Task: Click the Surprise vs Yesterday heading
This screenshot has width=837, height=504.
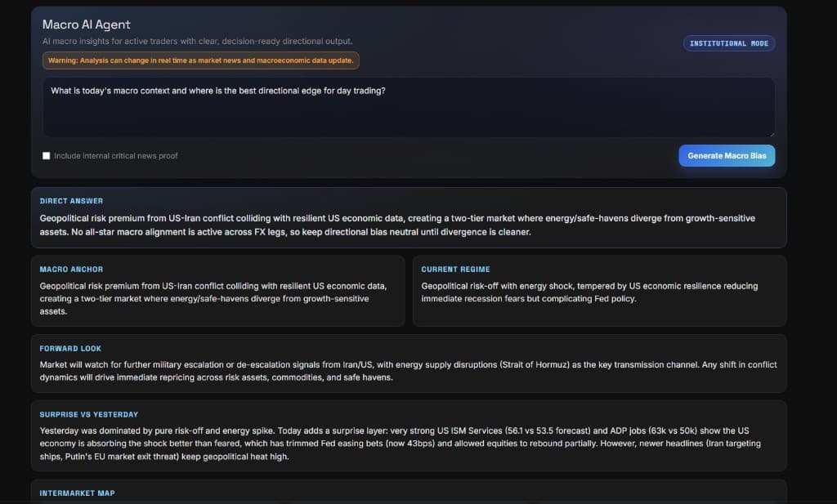Action: pyautogui.click(x=89, y=414)
